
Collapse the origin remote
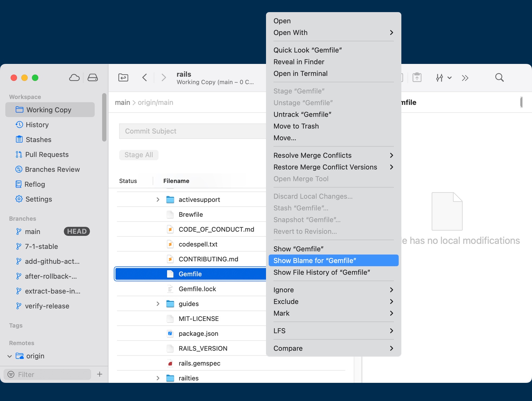[10, 356]
